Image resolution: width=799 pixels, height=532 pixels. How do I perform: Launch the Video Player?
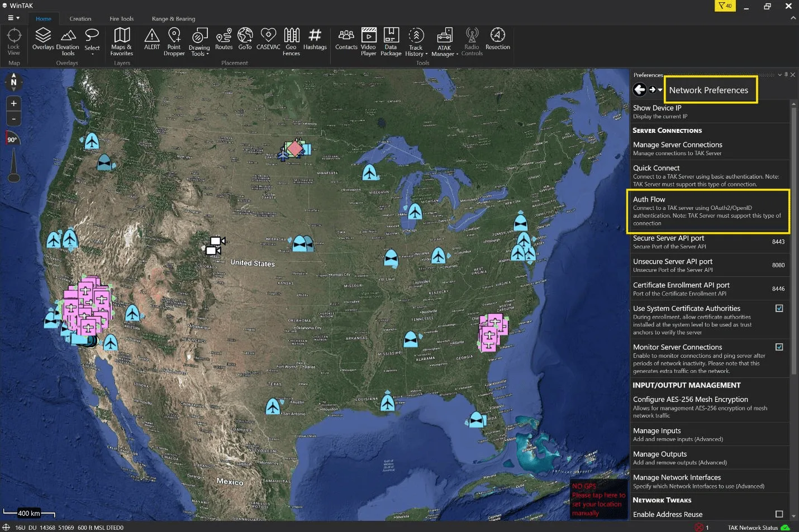[x=368, y=42]
